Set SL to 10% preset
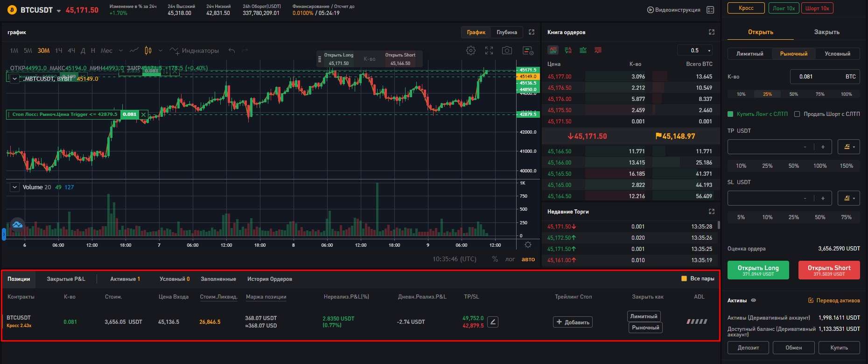Screen dimensions: 868x364 (767, 217)
